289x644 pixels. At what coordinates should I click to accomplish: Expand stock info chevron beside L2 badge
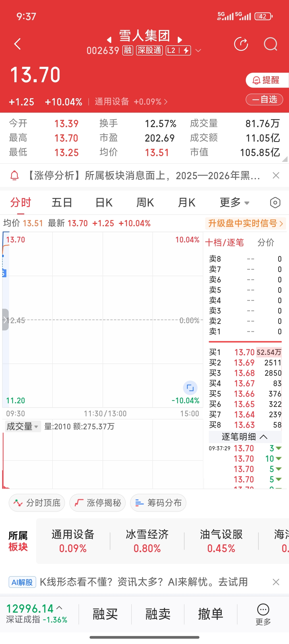click(x=198, y=50)
